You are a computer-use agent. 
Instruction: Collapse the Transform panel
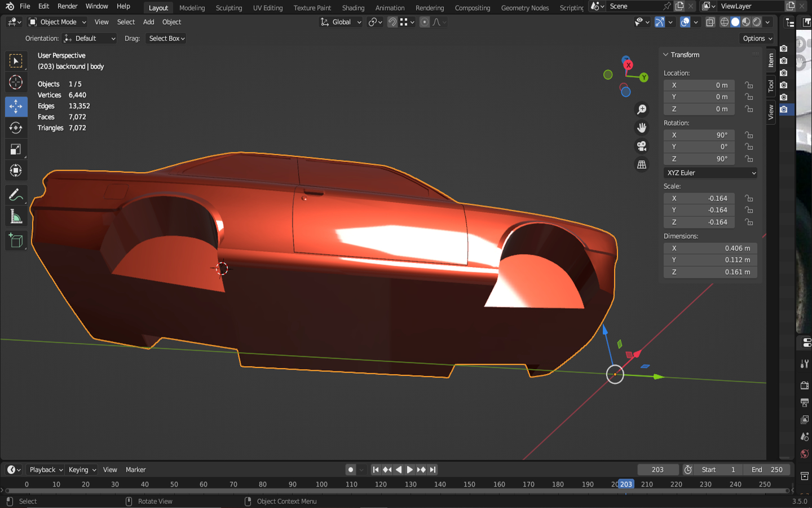[x=666, y=55]
